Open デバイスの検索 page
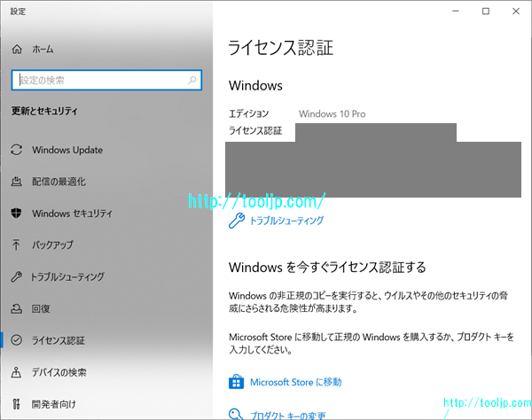 click(x=59, y=372)
